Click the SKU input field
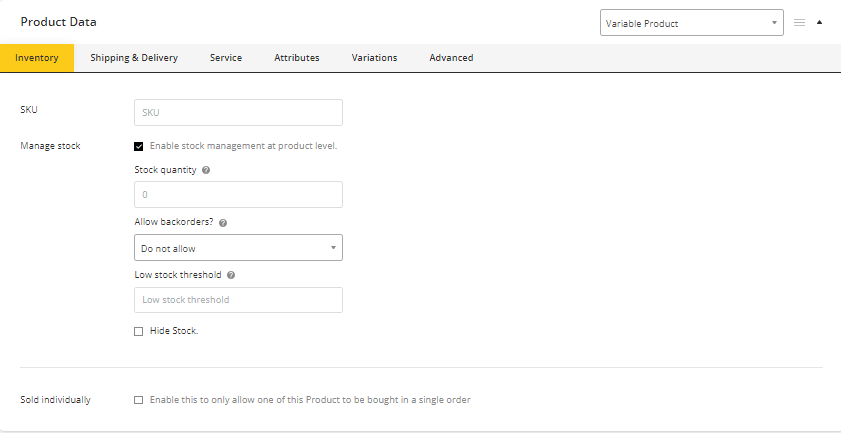Image resolution: width=841 pixels, height=433 pixels. [238, 112]
